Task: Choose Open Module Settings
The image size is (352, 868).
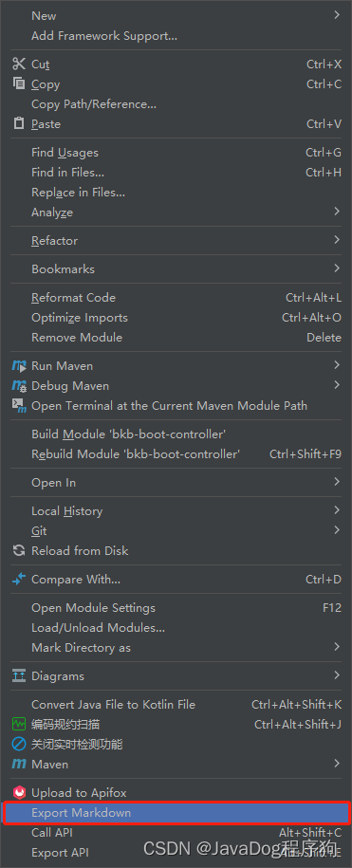Action: click(x=176, y=608)
